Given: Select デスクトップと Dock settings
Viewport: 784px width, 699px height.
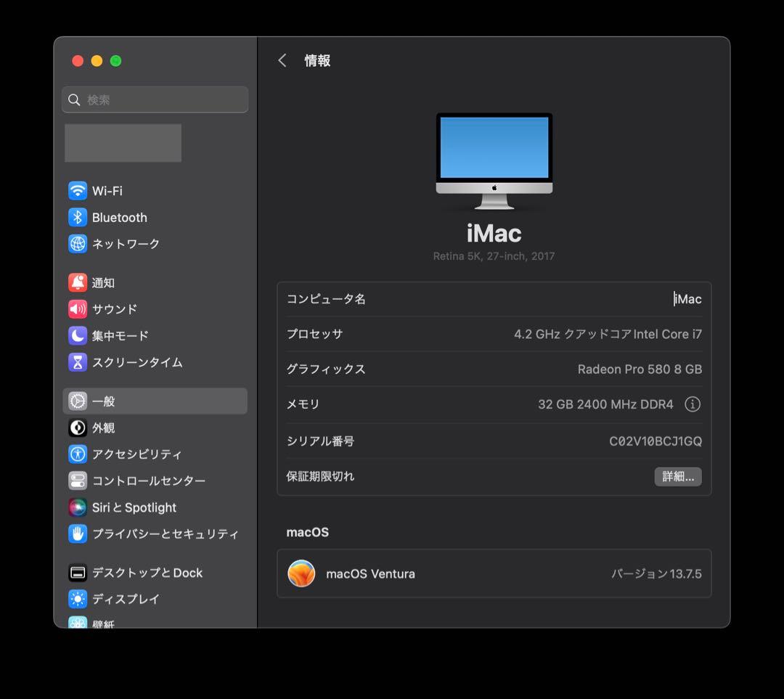Looking at the screenshot, I should coord(77,573).
